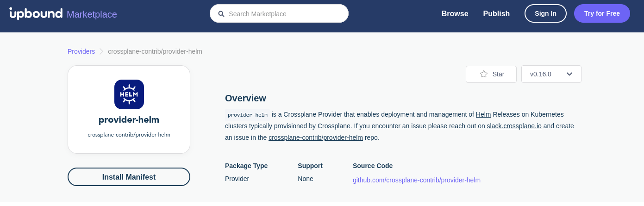Image resolution: width=644 pixels, height=206 pixels.
Task: Open the v0.16.0 version dropdown
Action: pos(551,74)
